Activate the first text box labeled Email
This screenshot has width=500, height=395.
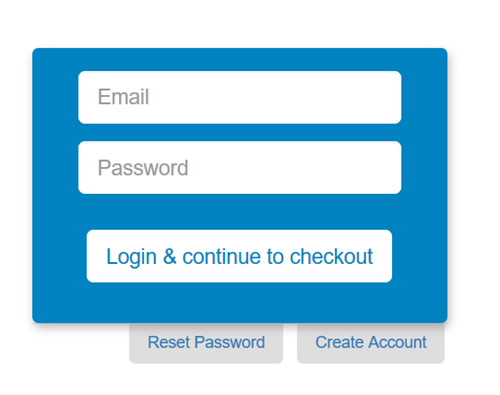[x=239, y=97]
